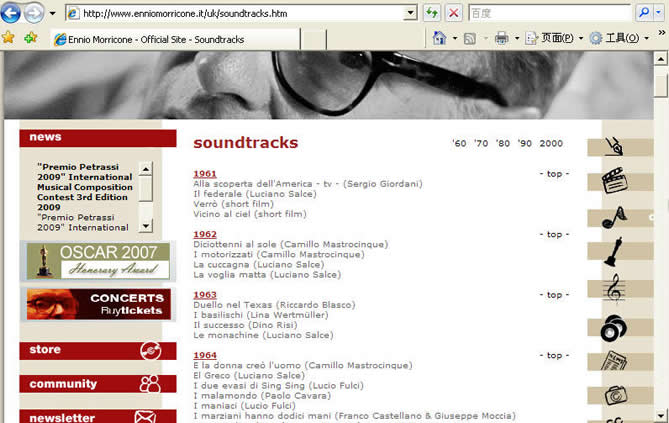Click the fountain pen nib icon
Screen dimensions: 669x423
tap(614, 146)
